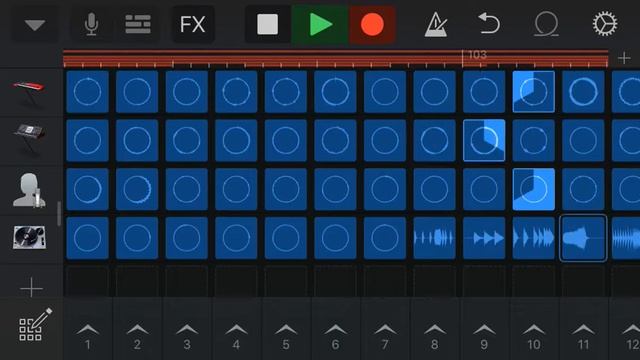Tap the keyboard-row loop cell in column 11
The width and height of the screenshot is (640, 360).
coord(583,91)
